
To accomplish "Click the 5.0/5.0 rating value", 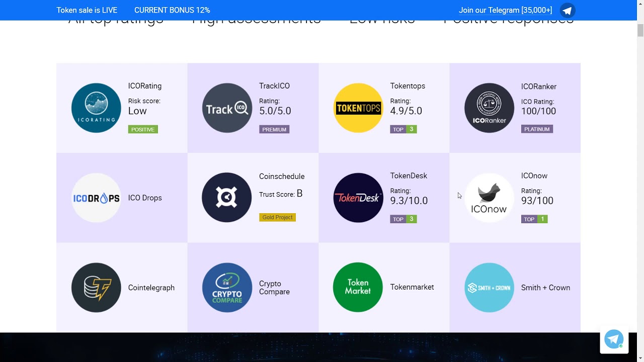I will [x=275, y=111].
